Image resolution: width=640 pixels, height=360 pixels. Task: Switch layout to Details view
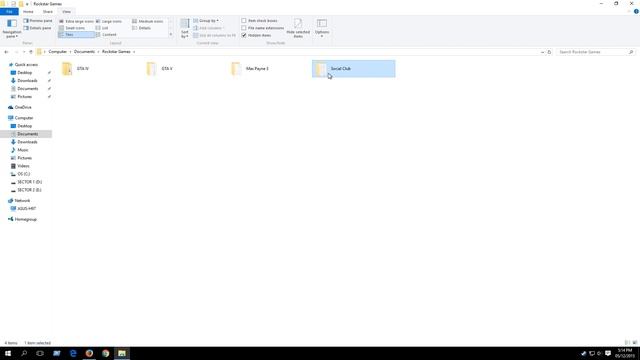click(142, 28)
